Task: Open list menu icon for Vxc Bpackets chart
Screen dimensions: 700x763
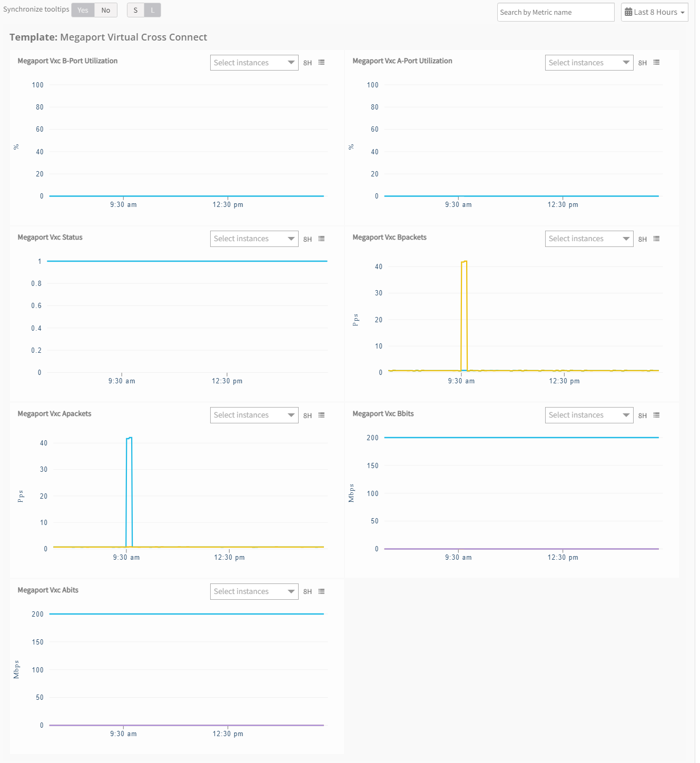Action: (x=656, y=239)
